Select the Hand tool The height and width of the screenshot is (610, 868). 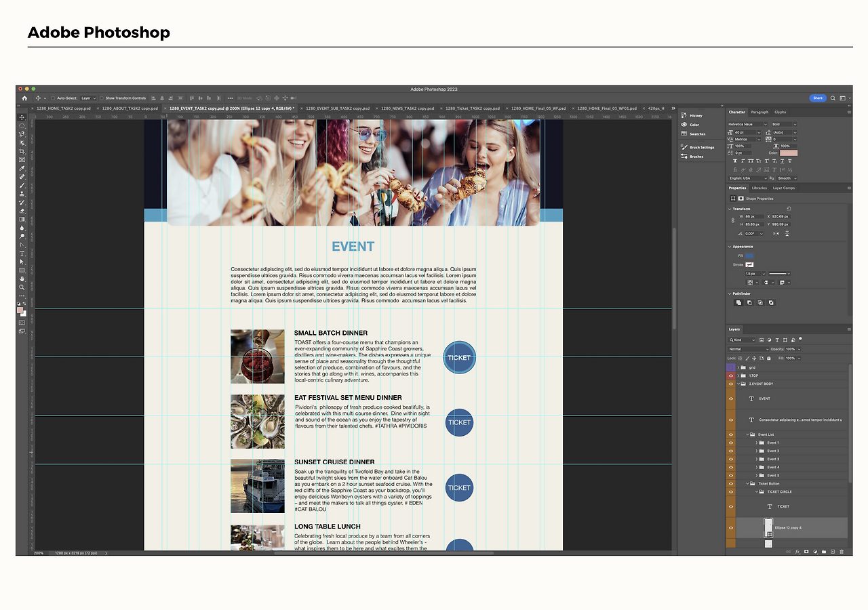(x=22, y=279)
